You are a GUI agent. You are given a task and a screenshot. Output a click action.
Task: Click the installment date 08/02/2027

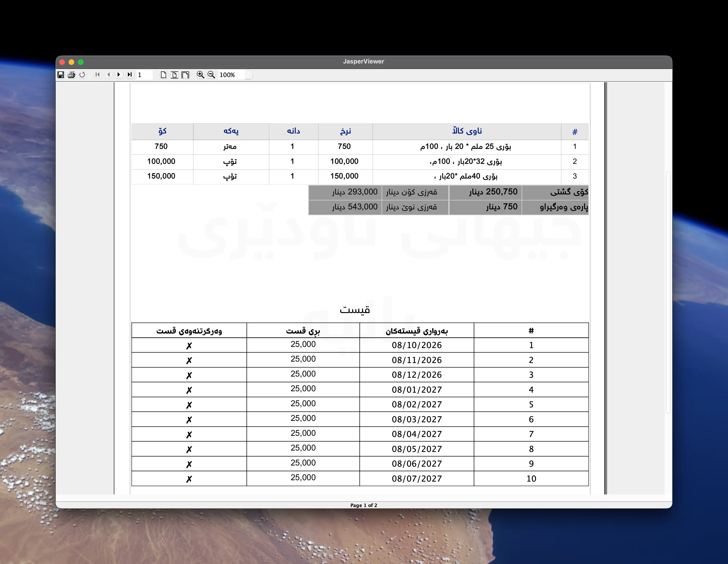coord(417,405)
